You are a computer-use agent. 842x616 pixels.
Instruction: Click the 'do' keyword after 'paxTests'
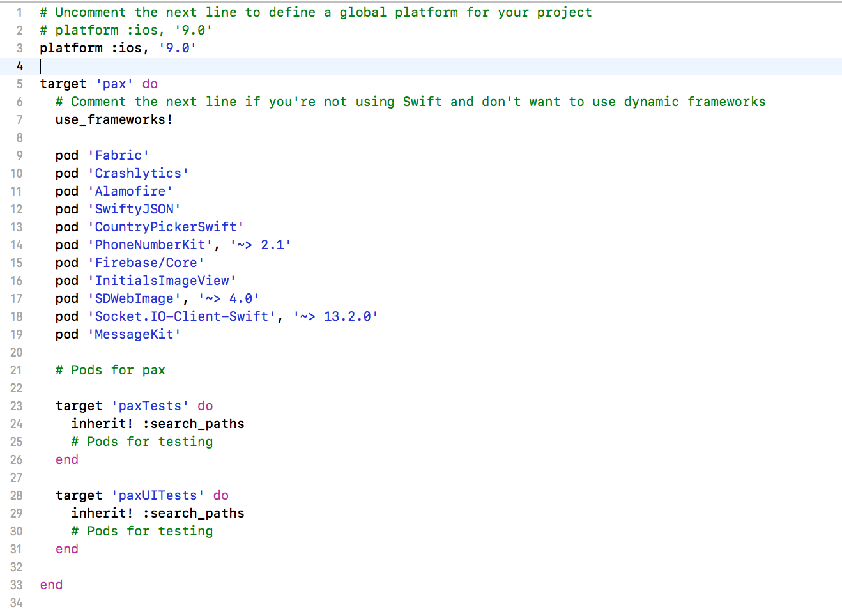pos(205,406)
